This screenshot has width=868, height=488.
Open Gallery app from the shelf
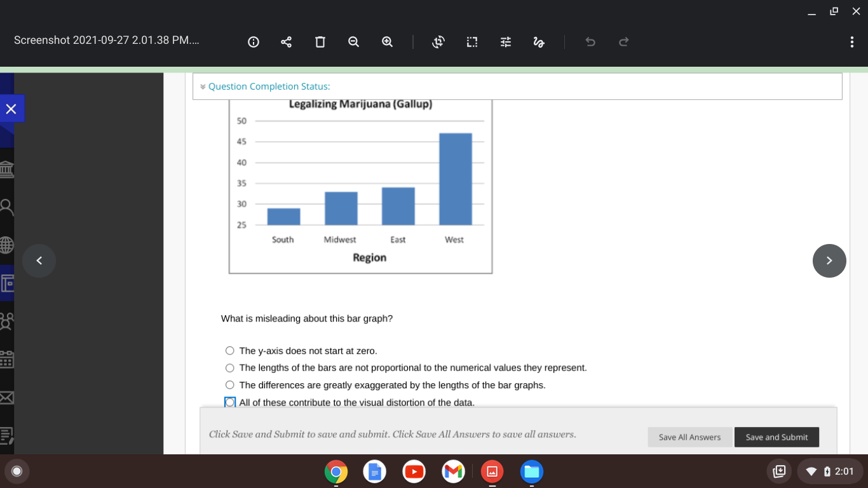coord(492,471)
